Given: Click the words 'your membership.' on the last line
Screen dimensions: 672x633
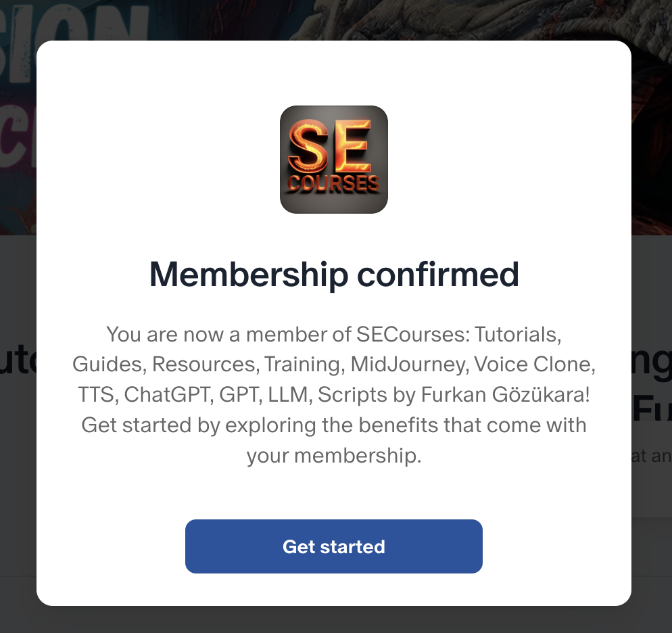Looking at the screenshot, I should coord(334,456).
